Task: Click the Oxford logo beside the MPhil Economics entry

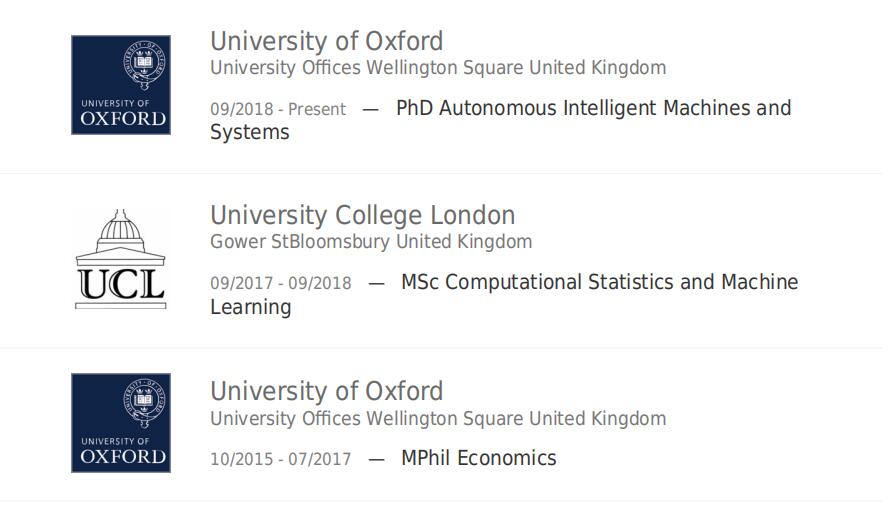Action: 120,423
